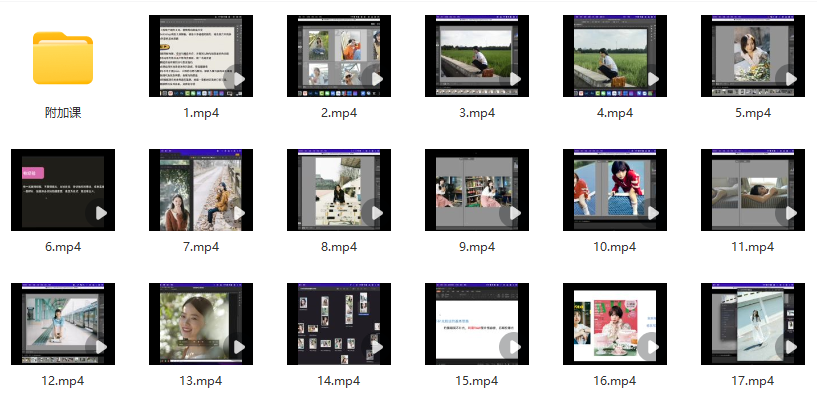The width and height of the screenshot is (817, 406).
Task: Select the 7.mp4 video thumbnail
Action: (x=200, y=190)
